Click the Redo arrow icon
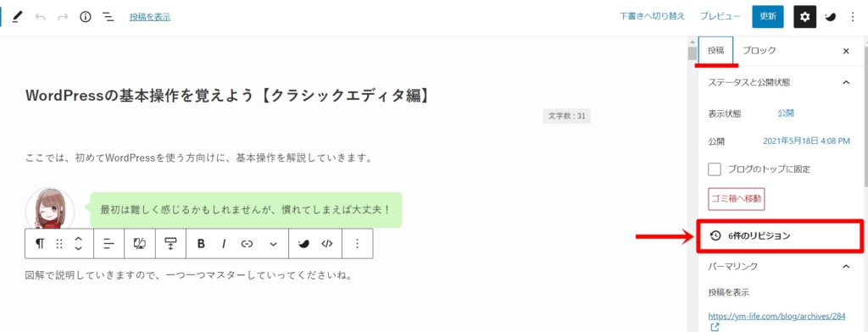Screen dimensions: 868x332 [x=63, y=17]
